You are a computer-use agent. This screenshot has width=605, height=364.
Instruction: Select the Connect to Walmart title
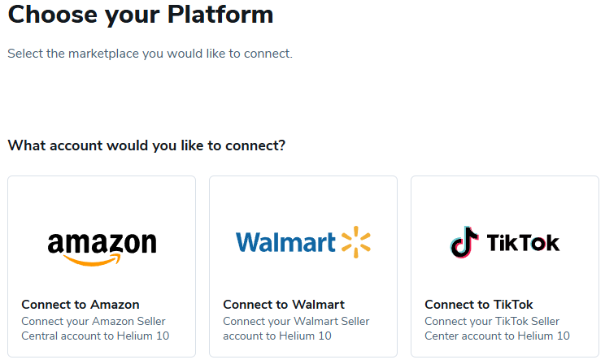point(284,305)
